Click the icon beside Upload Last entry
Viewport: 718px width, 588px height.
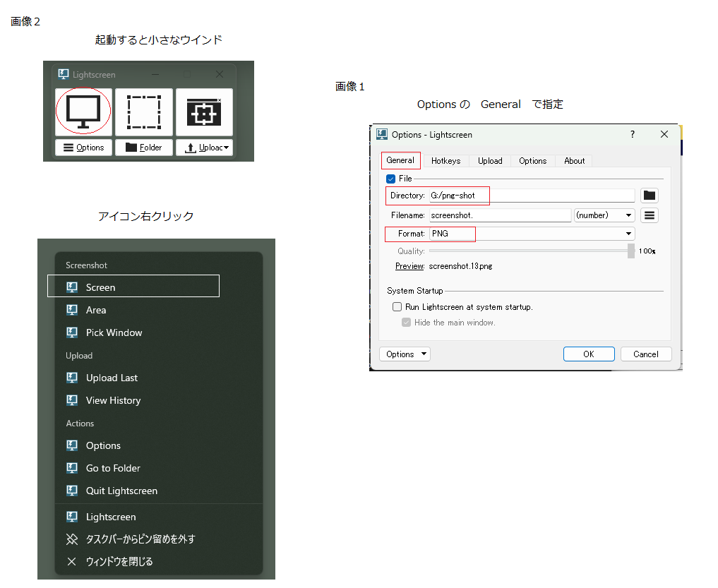[x=72, y=378]
